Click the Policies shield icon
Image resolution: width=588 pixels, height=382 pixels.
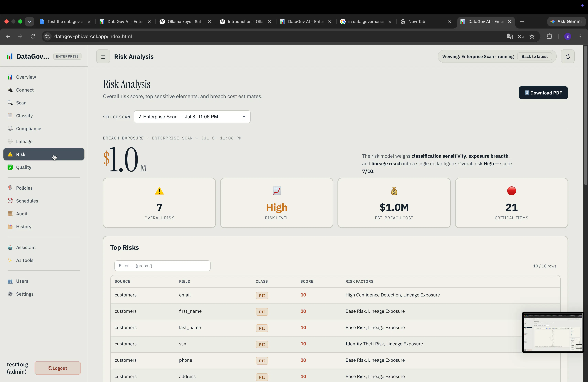pos(10,188)
